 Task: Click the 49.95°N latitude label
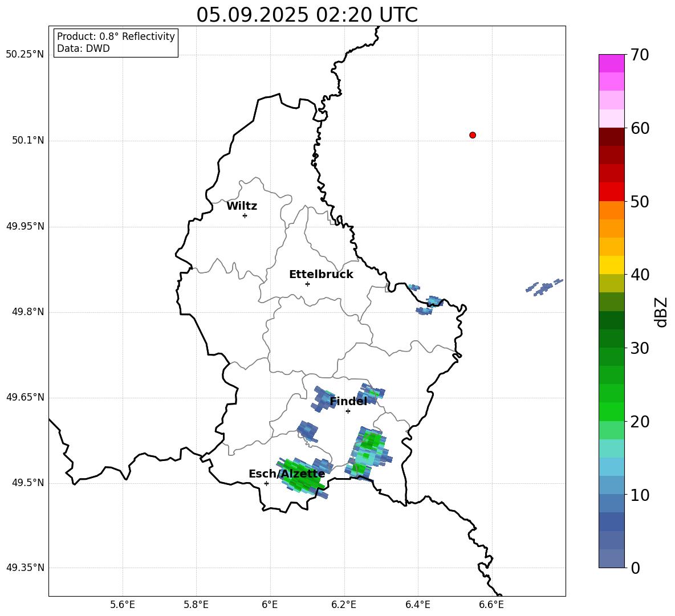[25, 226]
